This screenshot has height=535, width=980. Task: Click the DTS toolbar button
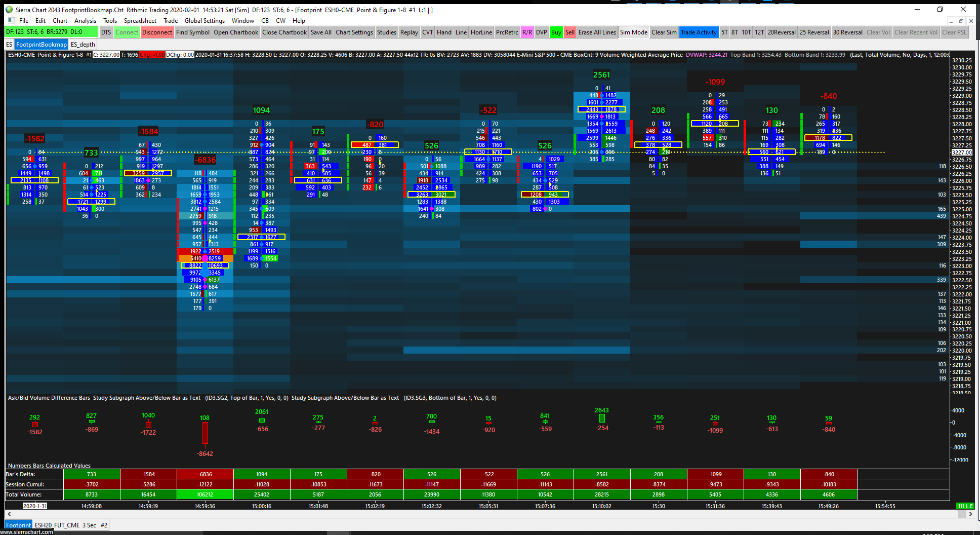tap(106, 32)
